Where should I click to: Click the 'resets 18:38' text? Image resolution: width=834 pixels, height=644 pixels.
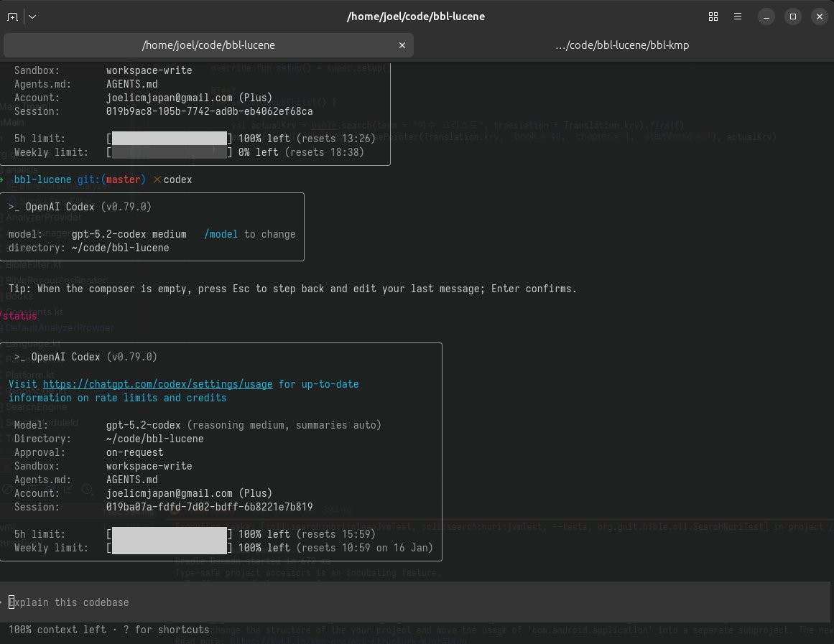324,152
